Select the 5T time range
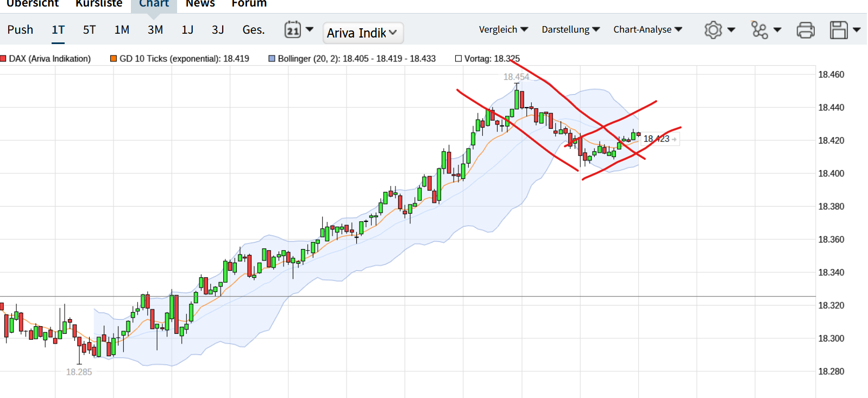Screen dimensions: 868x398 click(x=89, y=30)
